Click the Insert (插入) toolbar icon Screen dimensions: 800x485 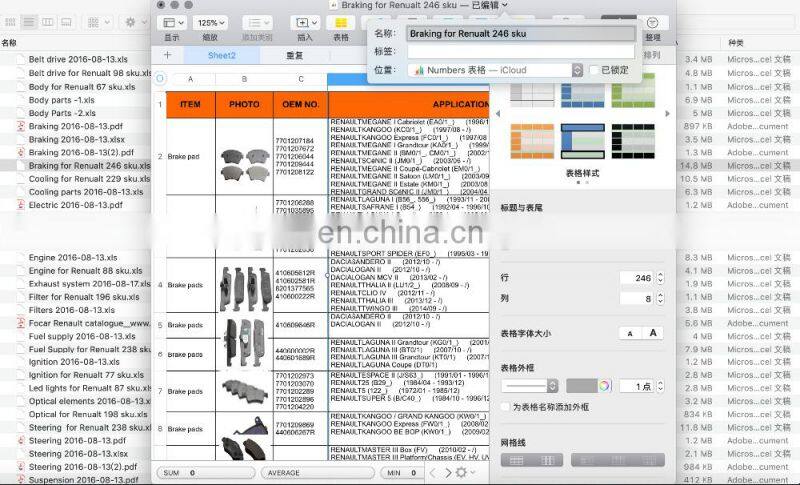pos(304,22)
